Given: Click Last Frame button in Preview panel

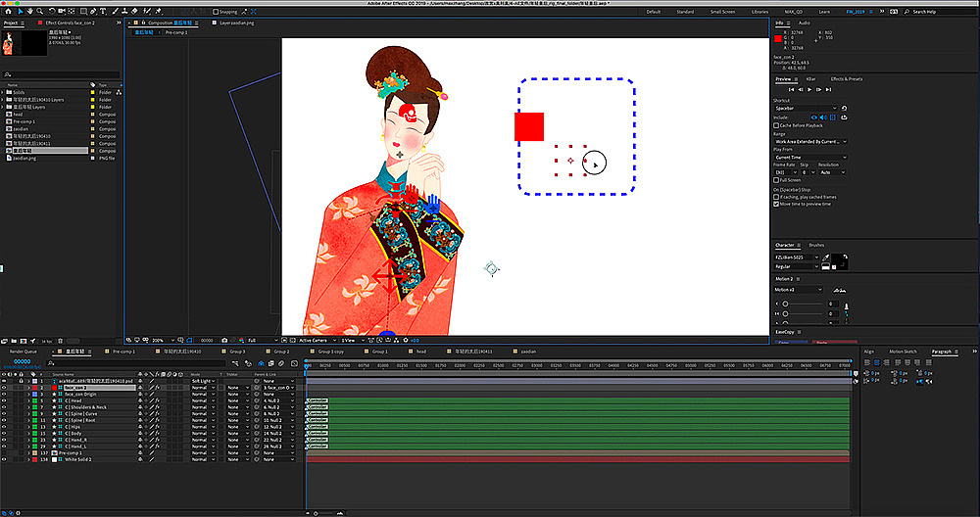Looking at the screenshot, I should click(828, 89).
